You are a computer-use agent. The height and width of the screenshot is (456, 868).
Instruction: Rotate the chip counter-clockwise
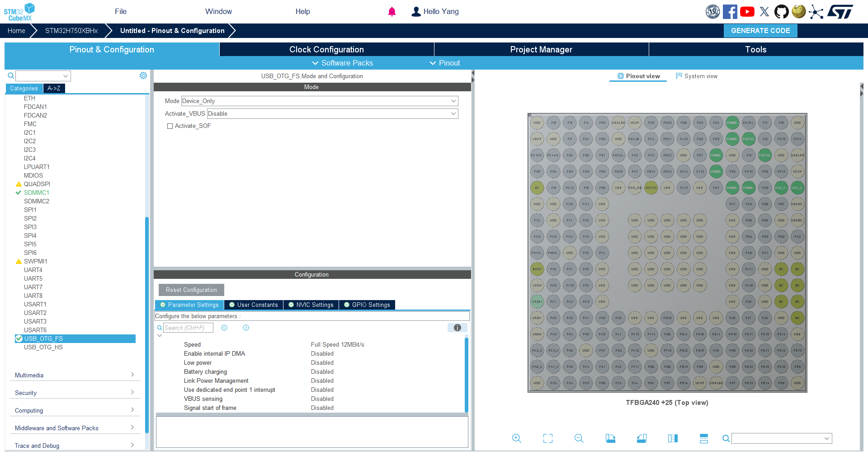pyautogui.click(x=642, y=438)
